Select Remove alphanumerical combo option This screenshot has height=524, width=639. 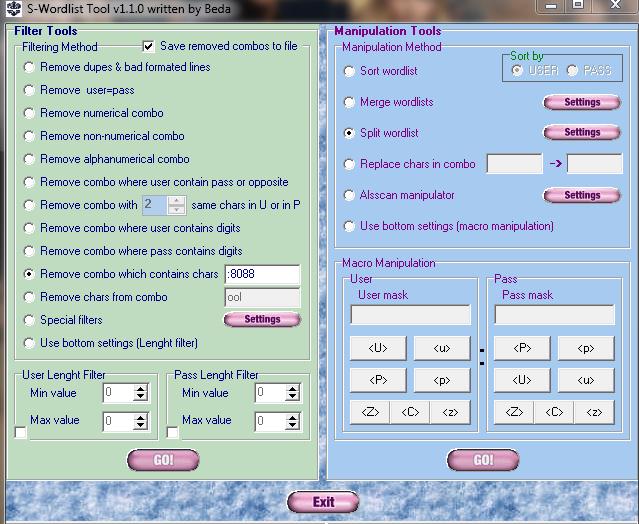tap(29, 159)
